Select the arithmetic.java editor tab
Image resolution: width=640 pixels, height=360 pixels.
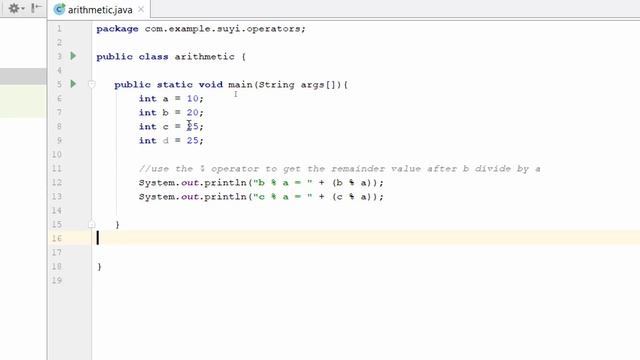tap(100, 10)
